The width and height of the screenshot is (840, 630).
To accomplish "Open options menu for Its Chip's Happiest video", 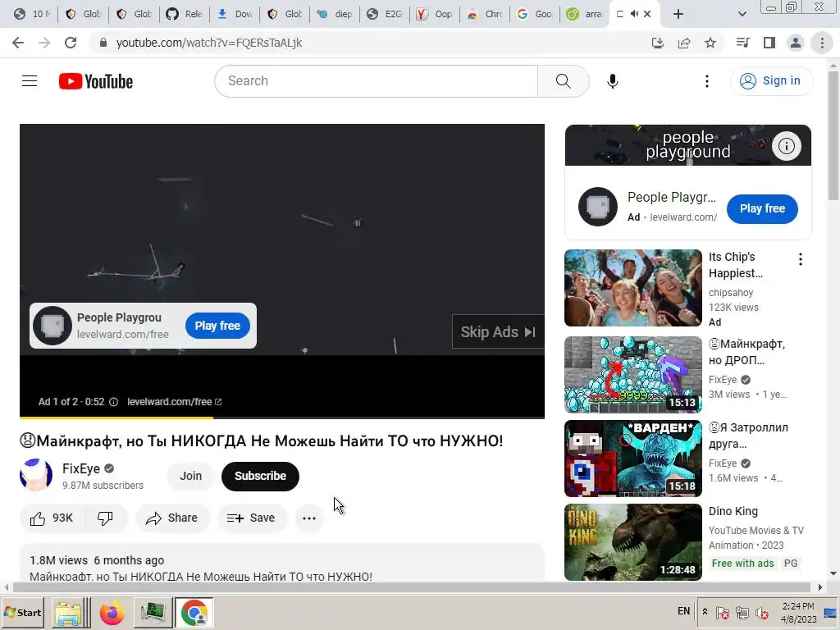I will pos(801,260).
